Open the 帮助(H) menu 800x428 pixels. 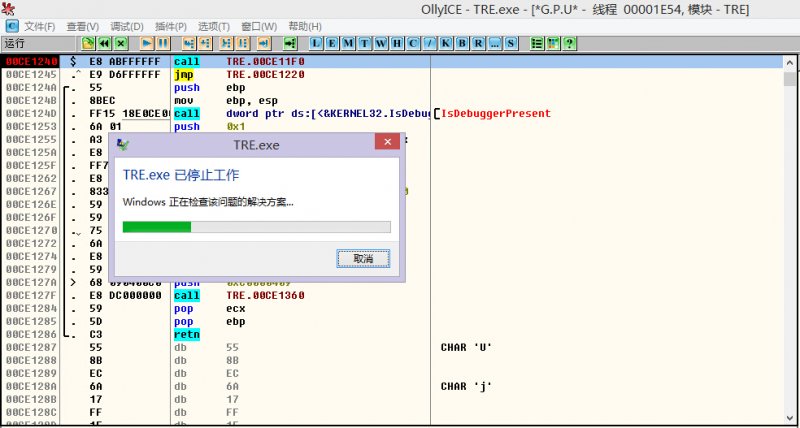click(x=305, y=27)
